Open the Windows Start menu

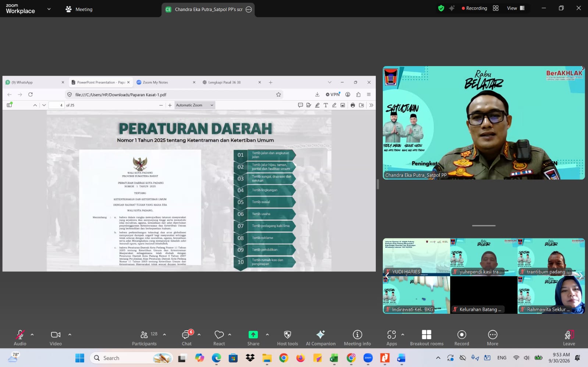coord(80,358)
